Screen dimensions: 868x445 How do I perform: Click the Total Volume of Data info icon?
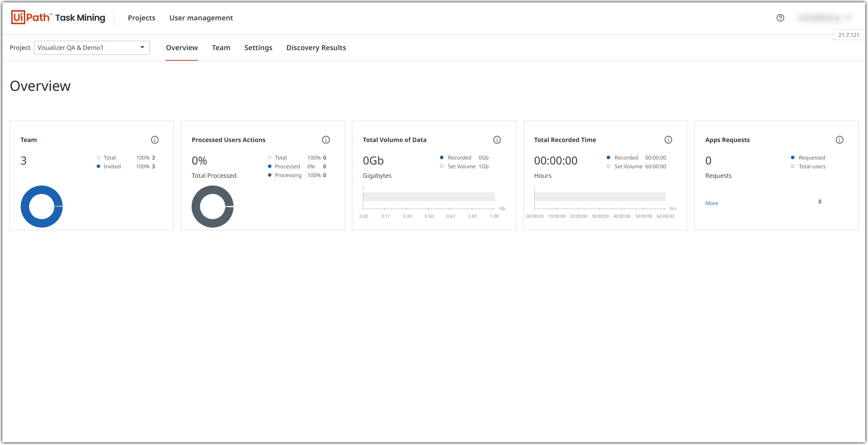497,140
